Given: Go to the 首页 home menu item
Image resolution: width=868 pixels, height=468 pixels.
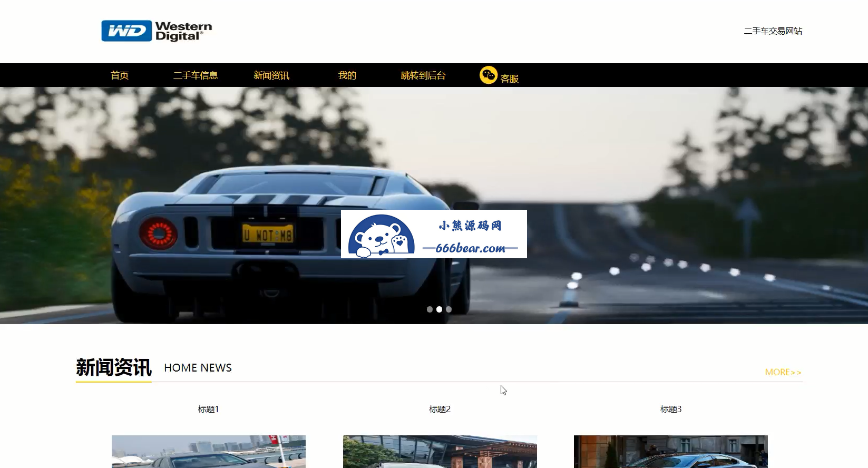Looking at the screenshot, I should point(120,75).
